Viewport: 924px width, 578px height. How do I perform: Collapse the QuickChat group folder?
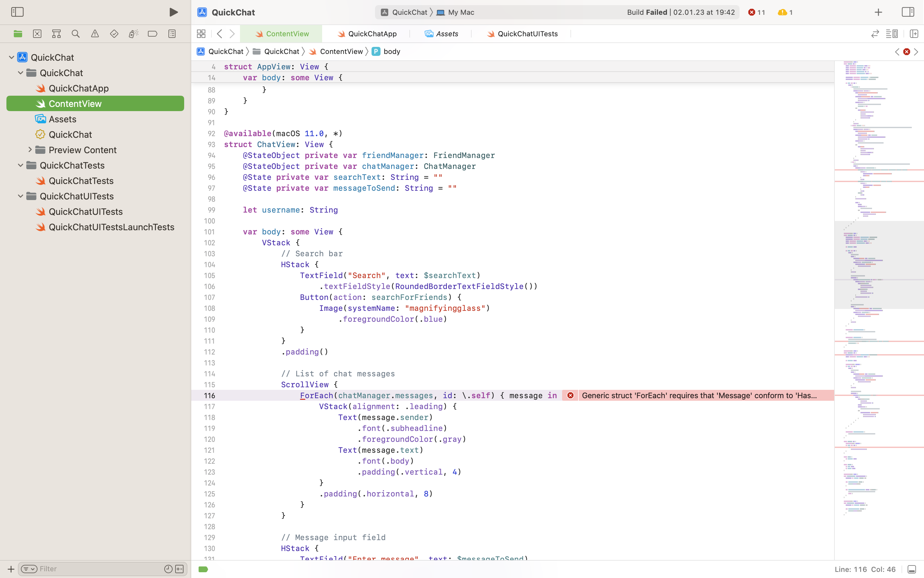point(21,73)
